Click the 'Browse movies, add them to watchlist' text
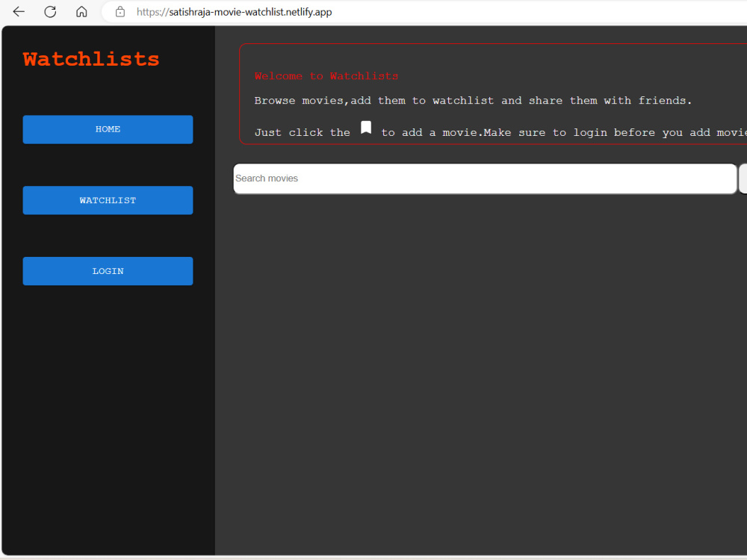This screenshot has width=747, height=560. click(x=374, y=101)
